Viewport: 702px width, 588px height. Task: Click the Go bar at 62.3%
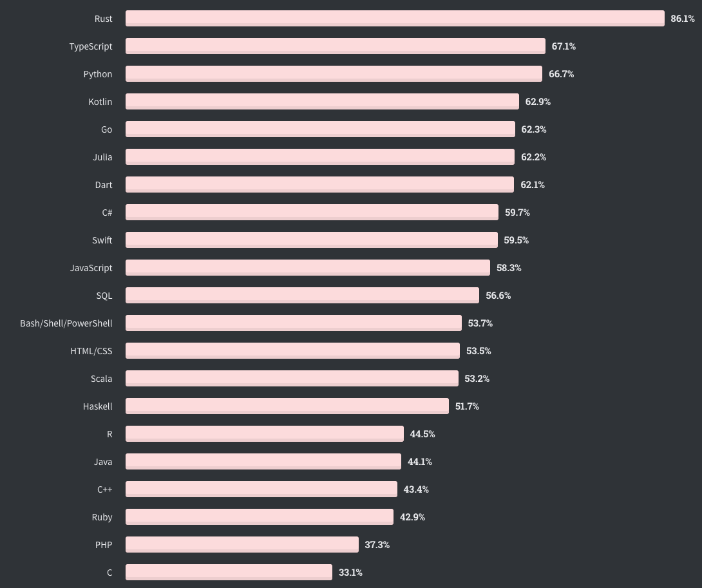pyautogui.click(x=320, y=129)
